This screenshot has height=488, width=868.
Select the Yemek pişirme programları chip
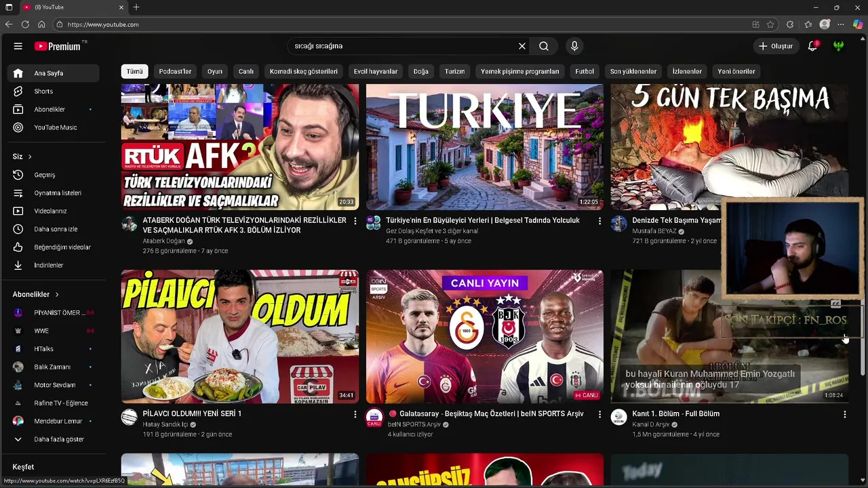tap(520, 71)
